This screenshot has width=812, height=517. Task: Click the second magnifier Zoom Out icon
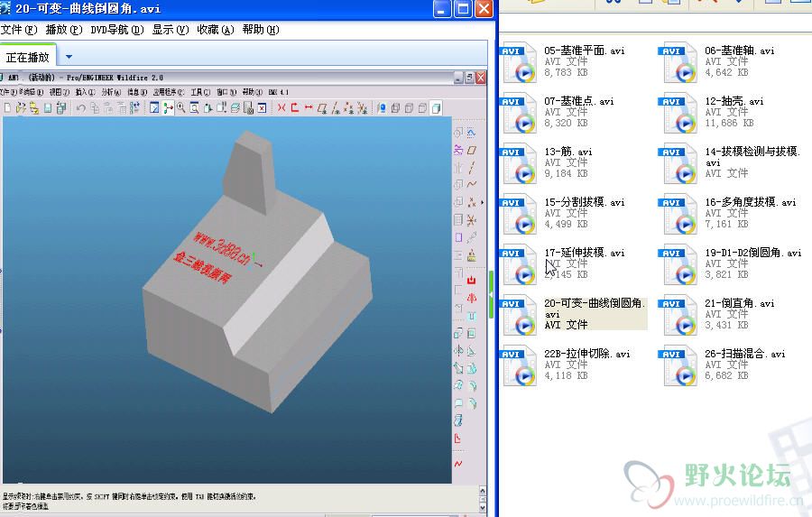pyautogui.click(x=194, y=107)
